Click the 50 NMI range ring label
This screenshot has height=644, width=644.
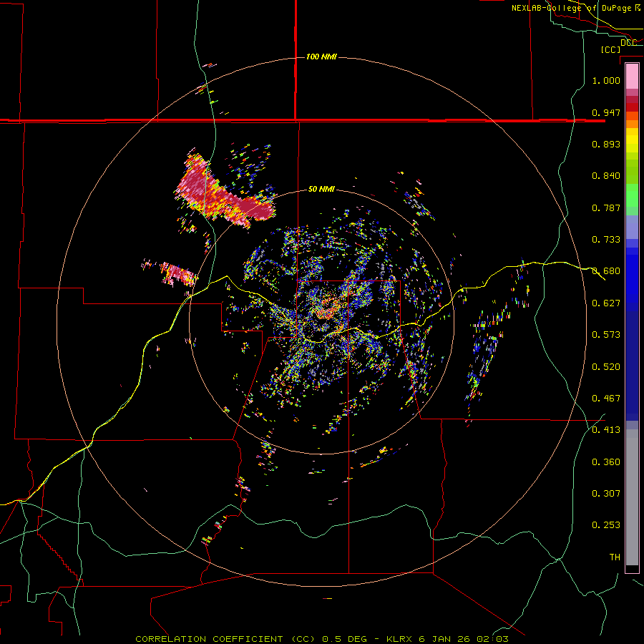pyautogui.click(x=321, y=189)
